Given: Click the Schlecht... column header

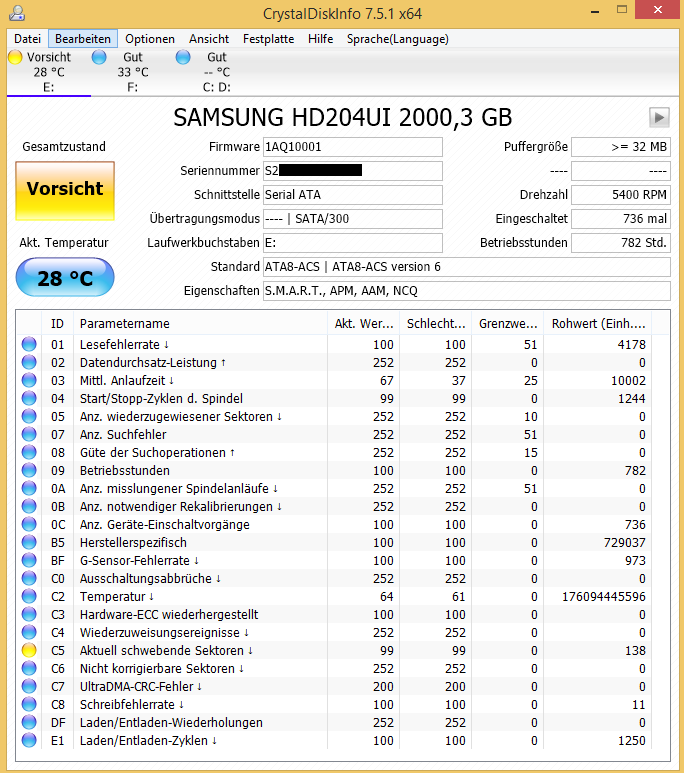Looking at the screenshot, I should 435,323.
